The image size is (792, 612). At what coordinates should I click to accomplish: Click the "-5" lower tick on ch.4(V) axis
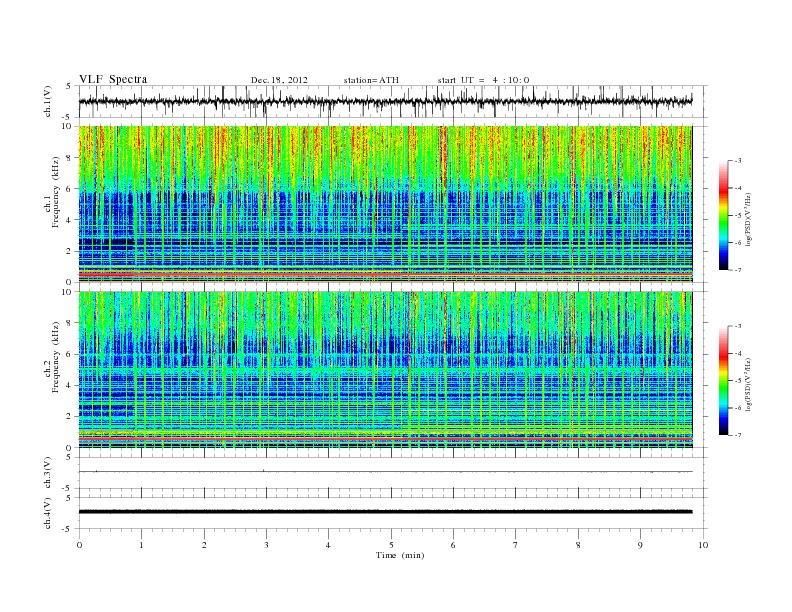[68, 529]
